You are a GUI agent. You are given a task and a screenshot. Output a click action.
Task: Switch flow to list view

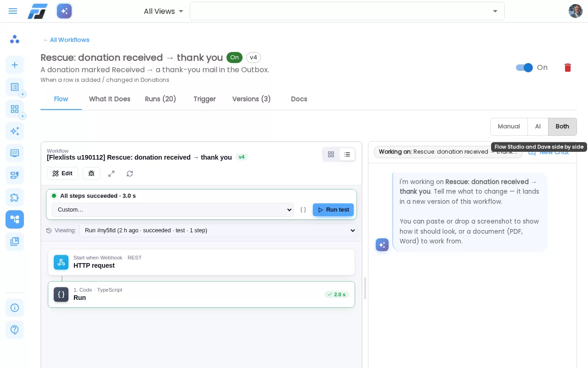coord(347,155)
